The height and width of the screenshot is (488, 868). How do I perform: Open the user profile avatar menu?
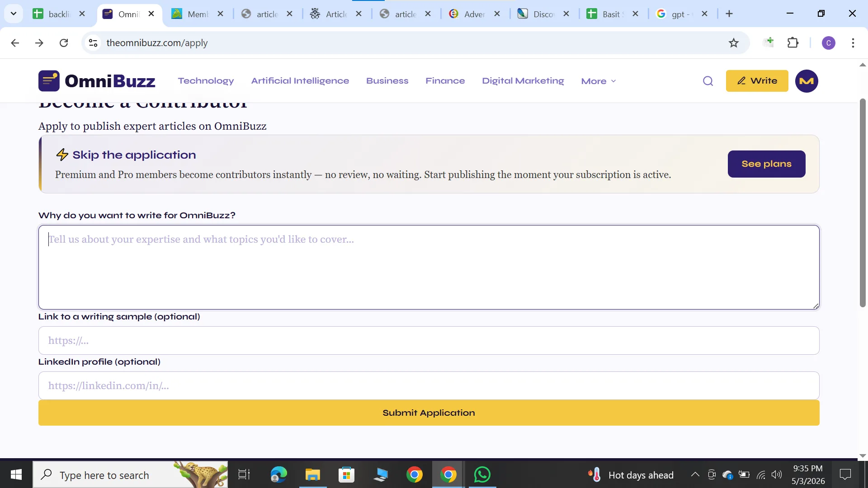807,81
